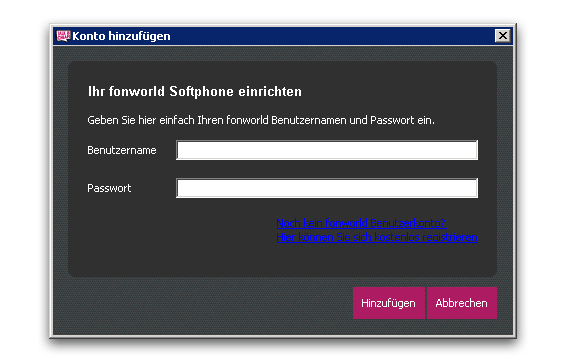Click the fonworld app icon in title bar
Screen dimensions: 567x362
point(63,36)
